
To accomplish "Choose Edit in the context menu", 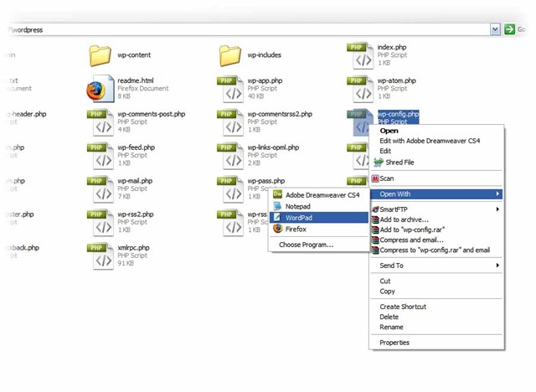I will coord(385,151).
